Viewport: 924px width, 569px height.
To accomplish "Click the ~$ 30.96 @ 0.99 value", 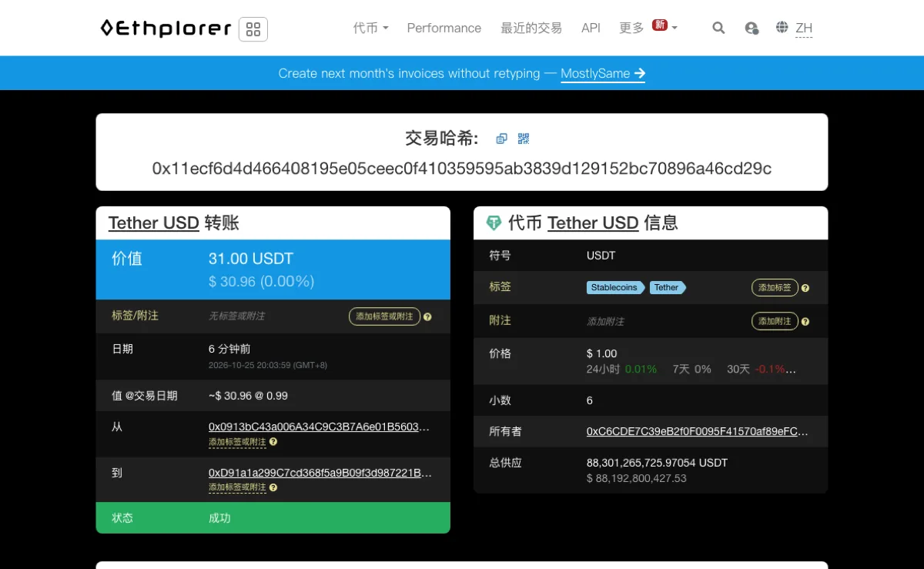I will (248, 396).
